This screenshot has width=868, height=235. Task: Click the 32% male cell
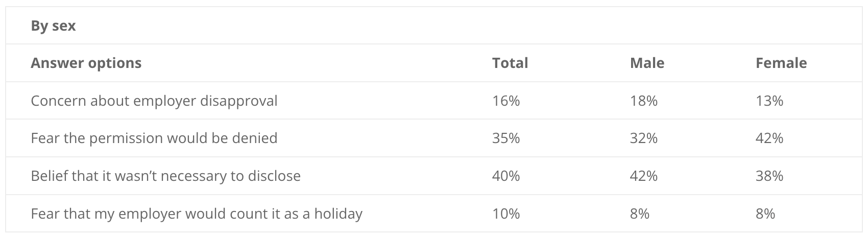(x=644, y=138)
